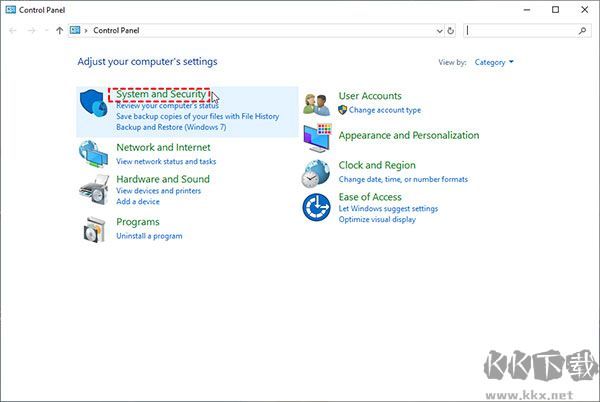This screenshot has height=402, width=600.
Task: Refresh the Control Panel view
Action: click(x=451, y=31)
